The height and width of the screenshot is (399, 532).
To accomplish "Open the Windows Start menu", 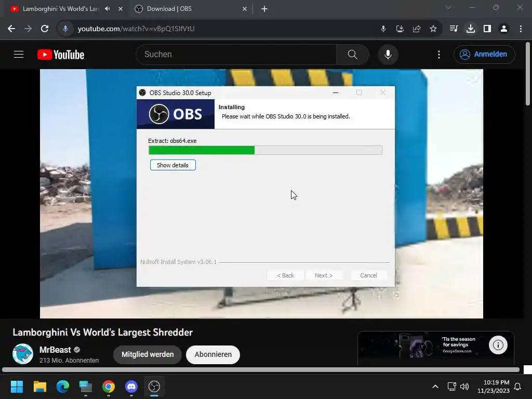I will tap(17, 387).
